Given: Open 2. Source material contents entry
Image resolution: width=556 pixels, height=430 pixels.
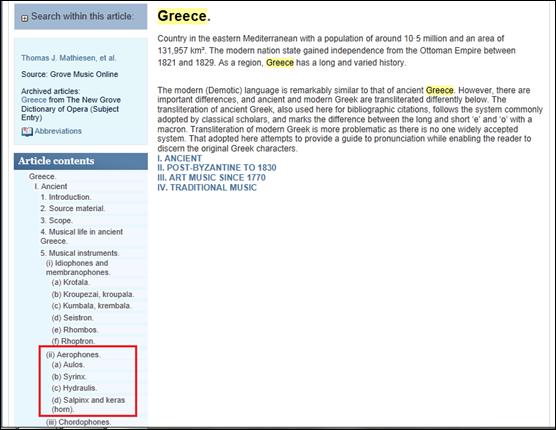Looking at the screenshot, I should tap(73, 208).
